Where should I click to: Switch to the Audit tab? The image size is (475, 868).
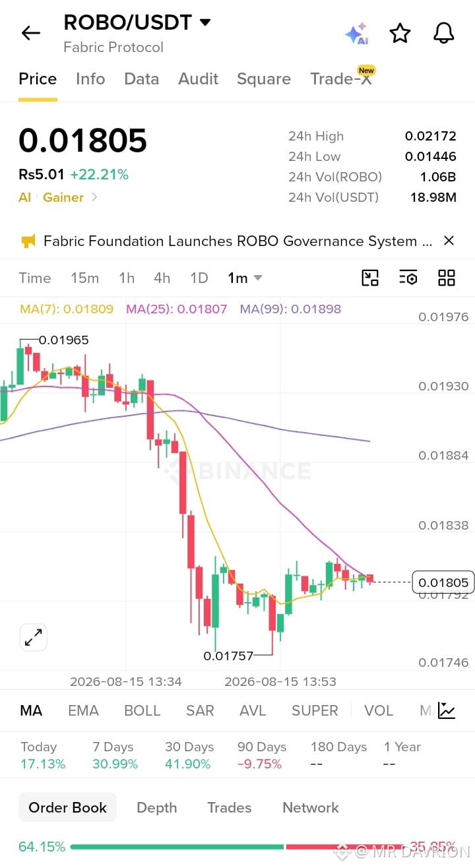click(x=198, y=79)
